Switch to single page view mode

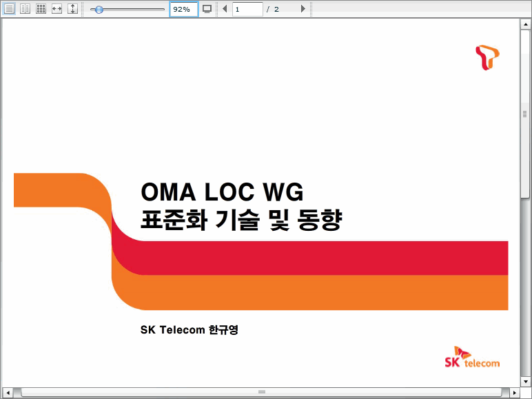pos(9,9)
